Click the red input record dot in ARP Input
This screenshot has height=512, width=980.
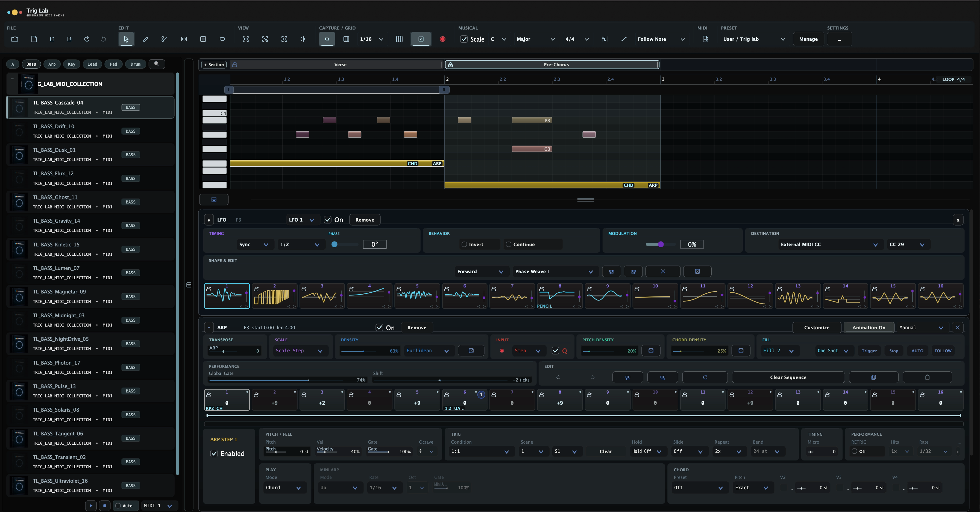click(x=502, y=351)
